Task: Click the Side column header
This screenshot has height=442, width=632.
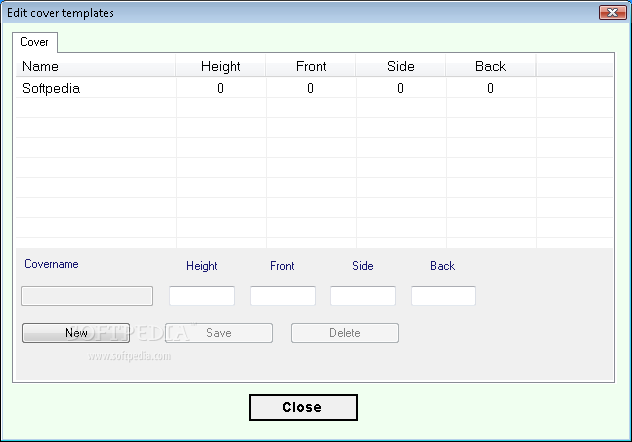Action: [x=401, y=66]
